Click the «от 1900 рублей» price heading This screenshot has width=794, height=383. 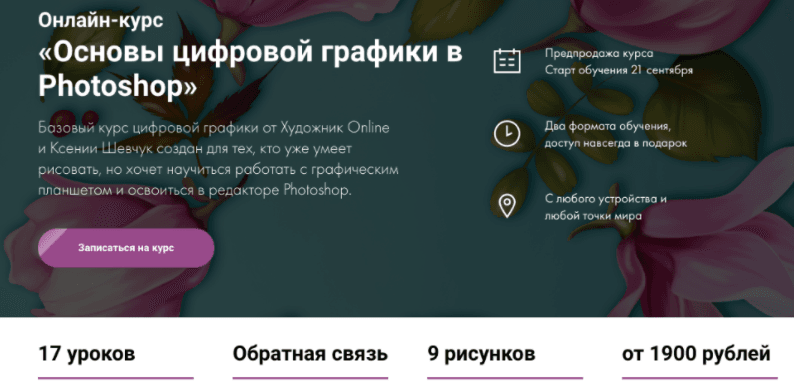point(696,354)
